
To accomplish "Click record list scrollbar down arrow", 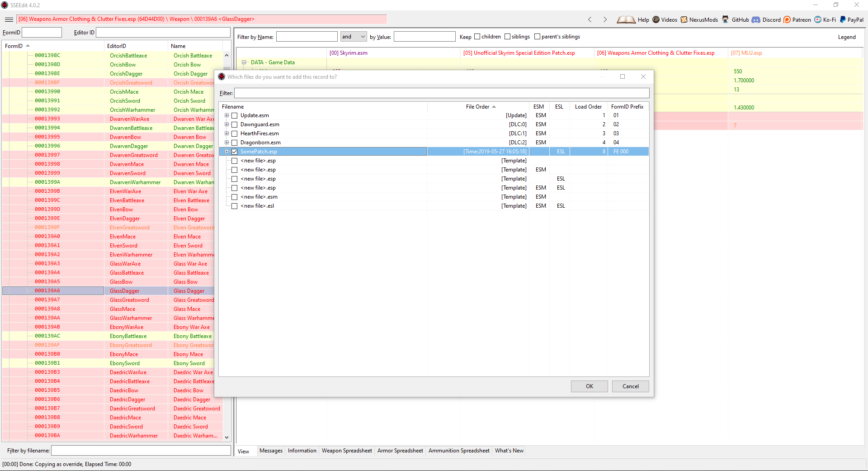I will tap(226, 438).
